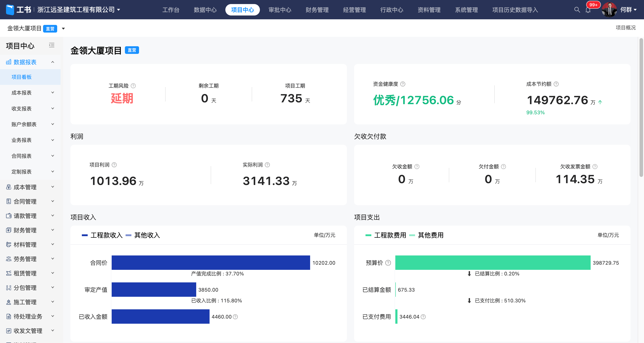This screenshot has width=644, height=343.
Task: Click the 成本管理 sidebar icon
Action: [x=9, y=187]
